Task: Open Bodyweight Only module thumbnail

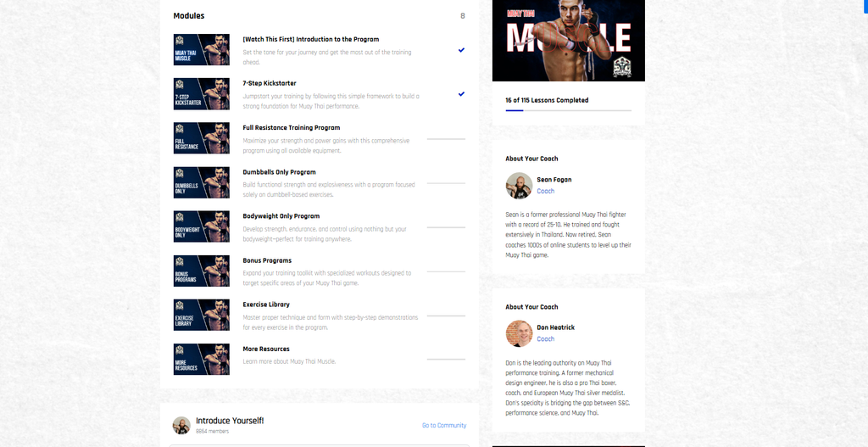Action: (202, 226)
